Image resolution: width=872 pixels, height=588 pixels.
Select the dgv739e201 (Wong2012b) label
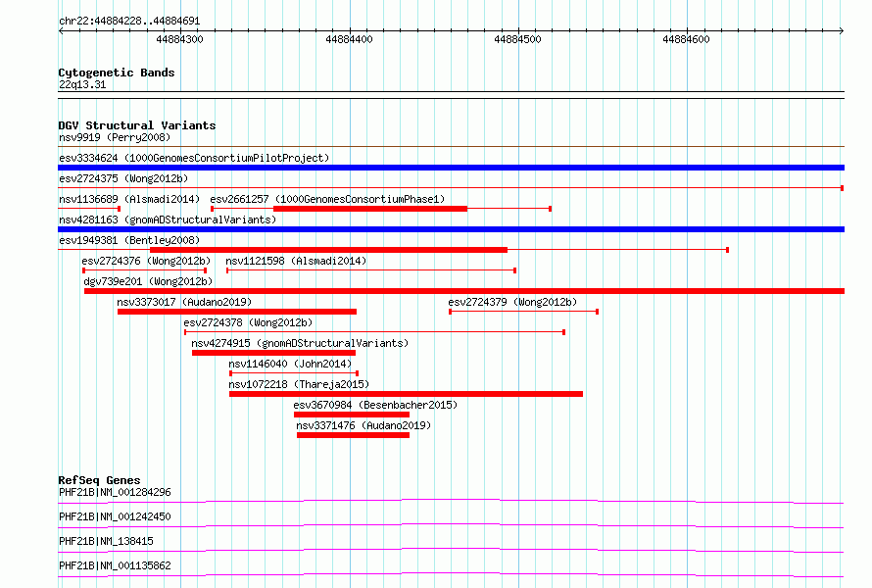pyautogui.click(x=149, y=281)
